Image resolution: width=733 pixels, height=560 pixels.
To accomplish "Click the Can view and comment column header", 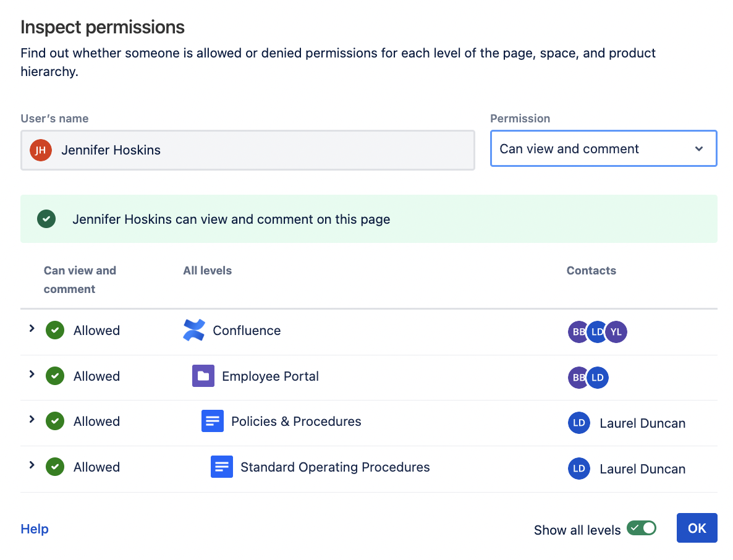I will point(80,279).
